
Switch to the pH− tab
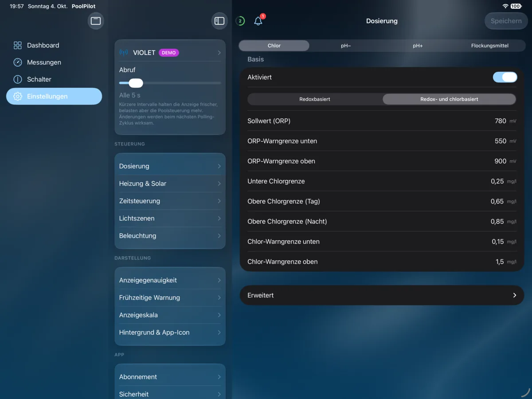click(x=346, y=46)
